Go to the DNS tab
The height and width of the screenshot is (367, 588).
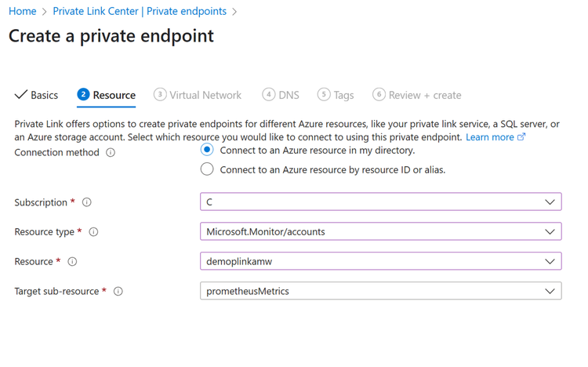pyautogui.click(x=289, y=95)
